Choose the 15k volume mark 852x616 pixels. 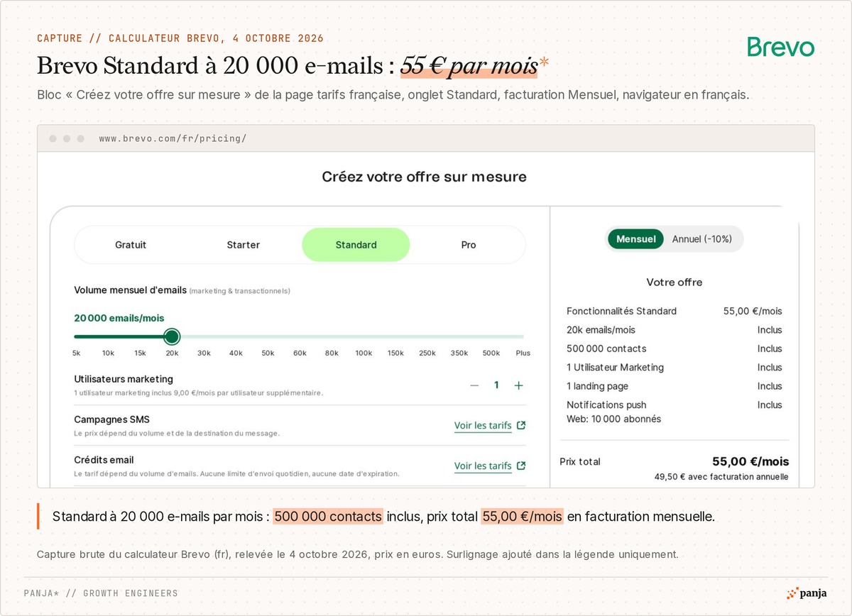click(x=140, y=353)
